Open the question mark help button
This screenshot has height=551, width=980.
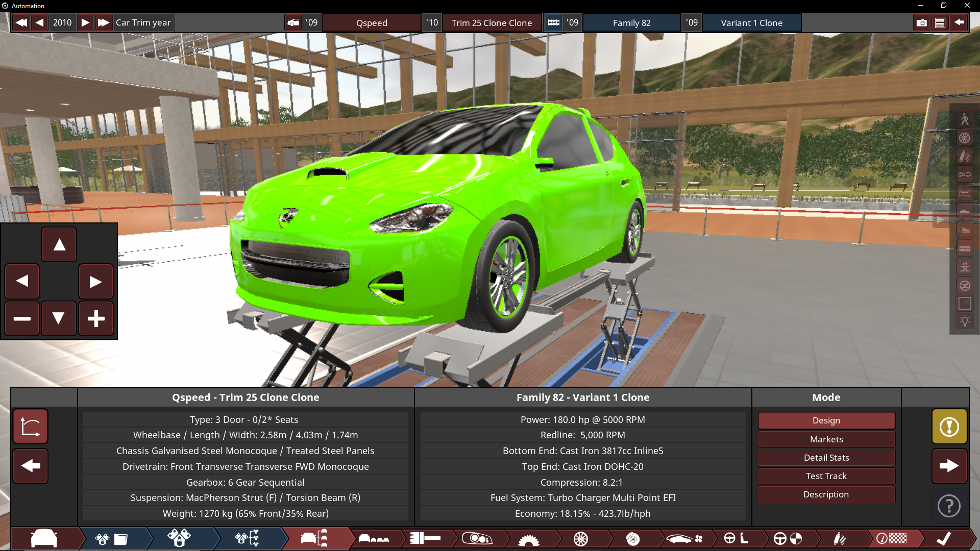(949, 506)
